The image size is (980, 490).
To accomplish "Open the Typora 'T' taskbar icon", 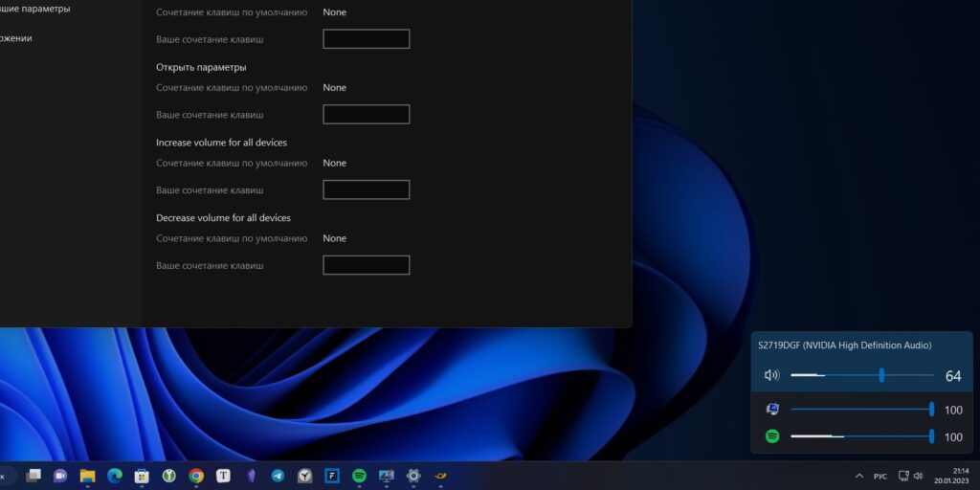I will point(223,476).
